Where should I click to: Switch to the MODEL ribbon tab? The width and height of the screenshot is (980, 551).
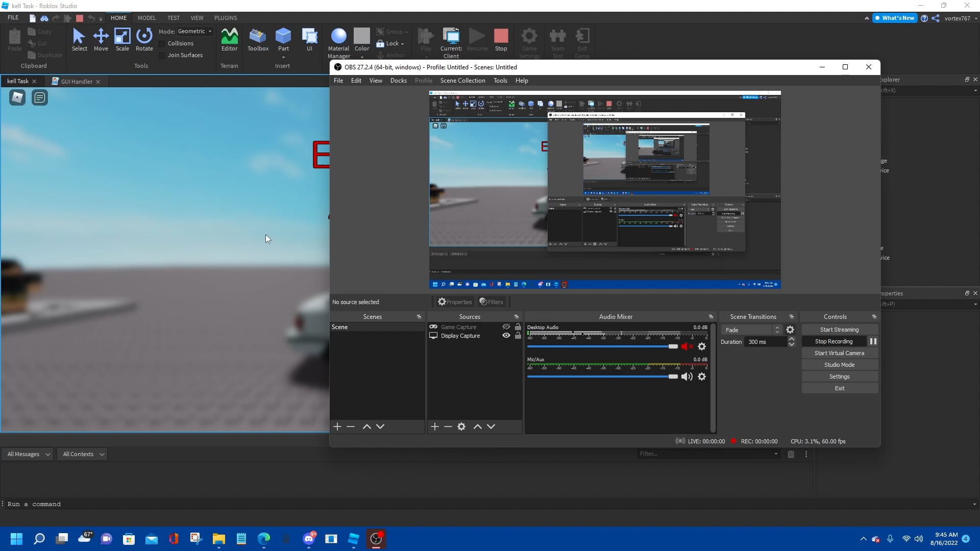tap(146, 18)
